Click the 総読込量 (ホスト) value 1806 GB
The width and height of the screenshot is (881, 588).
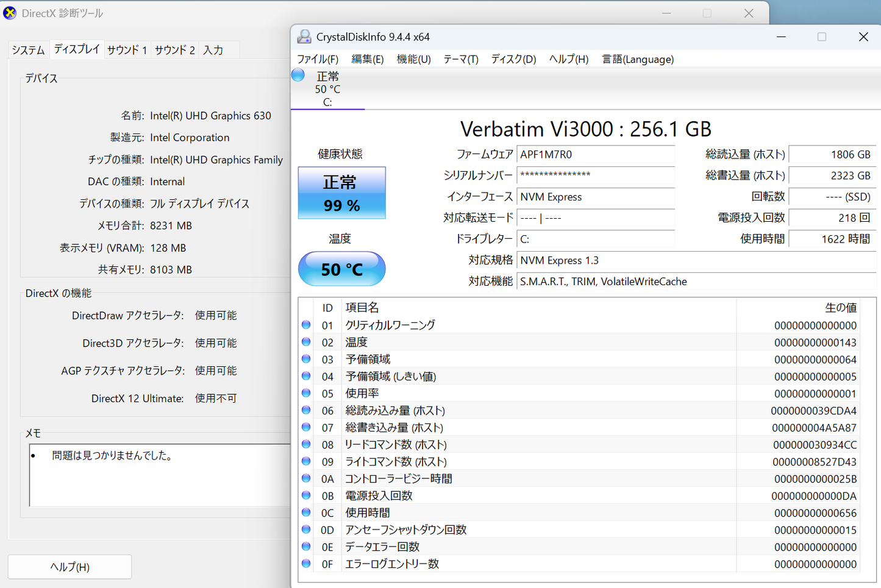[832, 155]
